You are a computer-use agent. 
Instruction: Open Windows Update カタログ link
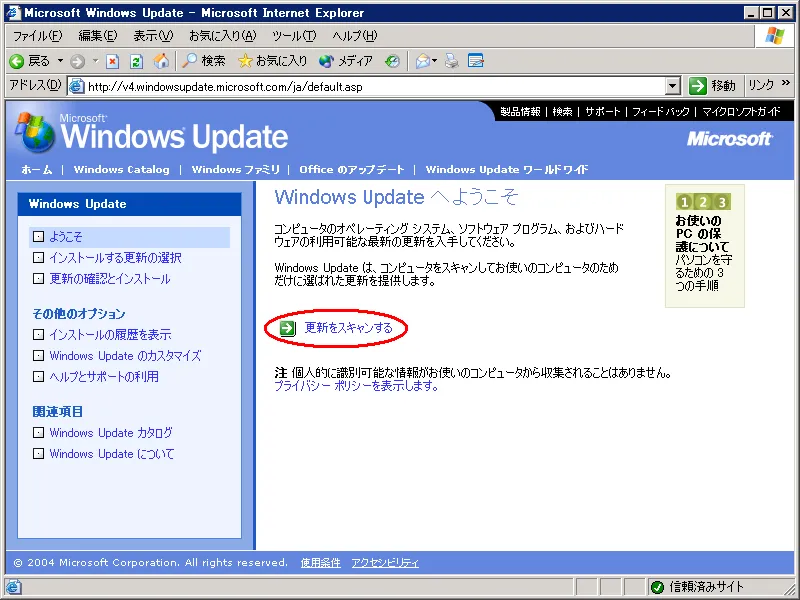click(x=111, y=433)
